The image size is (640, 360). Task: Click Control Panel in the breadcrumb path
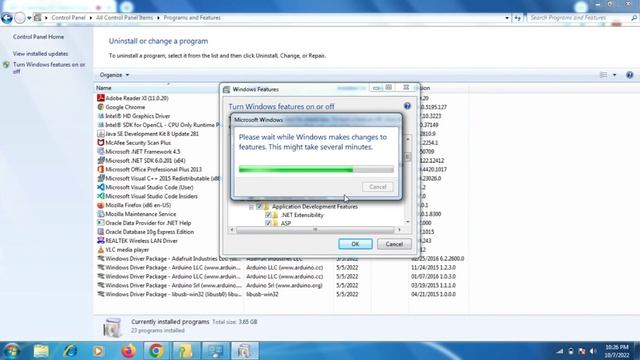point(68,18)
